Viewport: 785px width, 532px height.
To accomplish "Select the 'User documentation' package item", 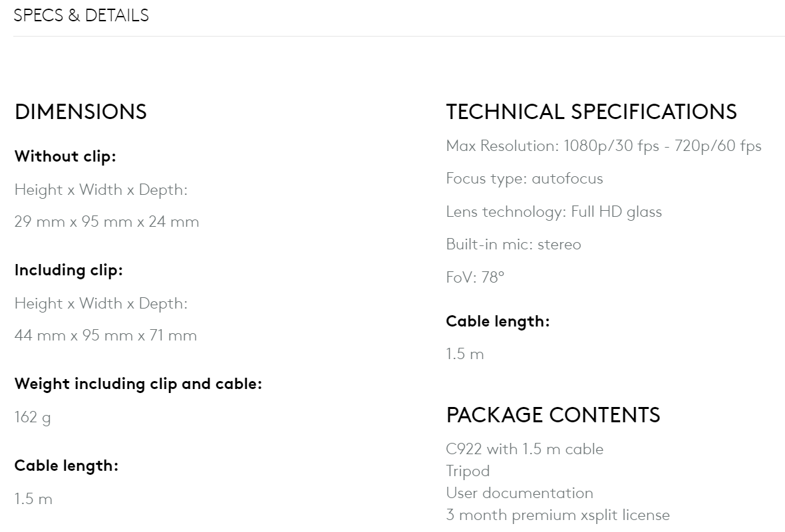I will [520, 493].
